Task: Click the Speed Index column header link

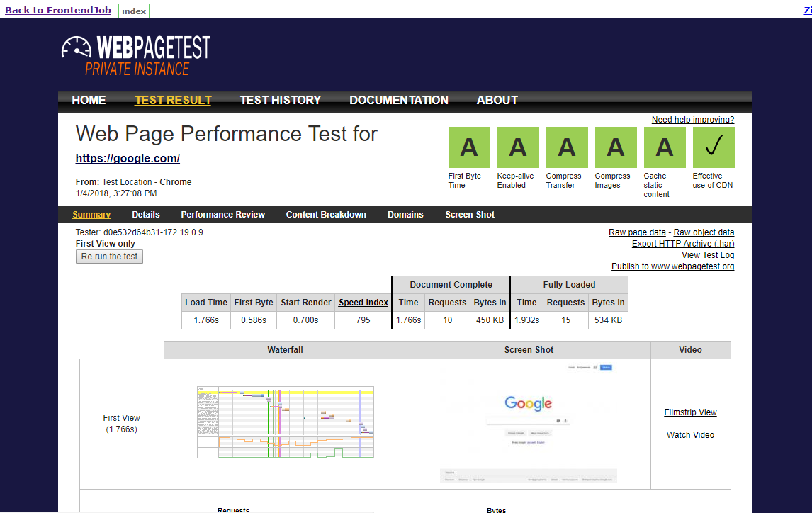Action: pos(363,303)
